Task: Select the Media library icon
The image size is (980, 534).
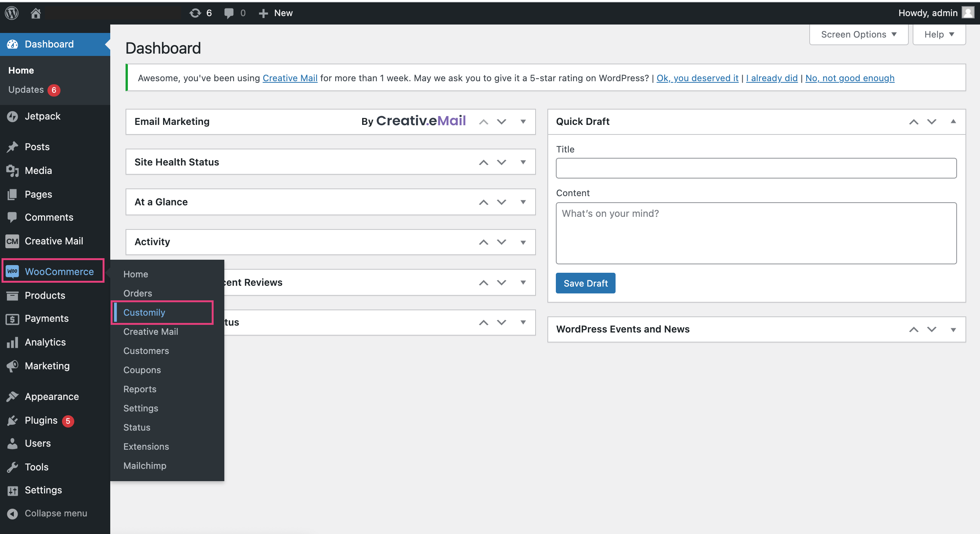Action: pyautogui.click(x=12, y=170)
